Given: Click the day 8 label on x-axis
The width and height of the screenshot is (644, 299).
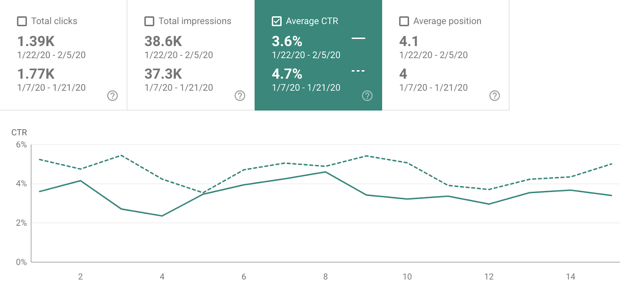Looking at the screenshot, I should (325, 277).
